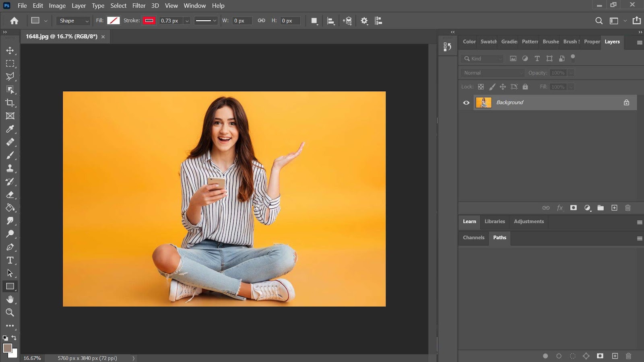This screenshot has width=644, height=362.
Task: Select the Eyedropper tool
Action: (10, 129)
